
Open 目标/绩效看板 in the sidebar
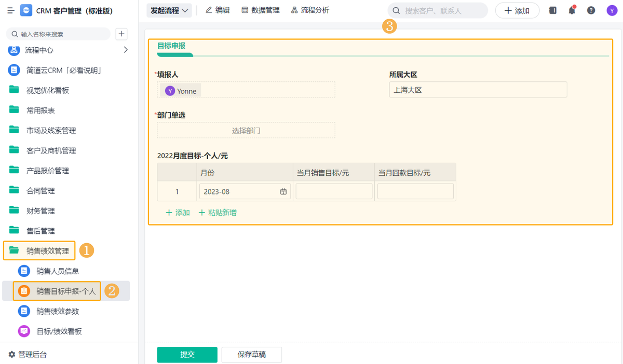coord(59,331)
